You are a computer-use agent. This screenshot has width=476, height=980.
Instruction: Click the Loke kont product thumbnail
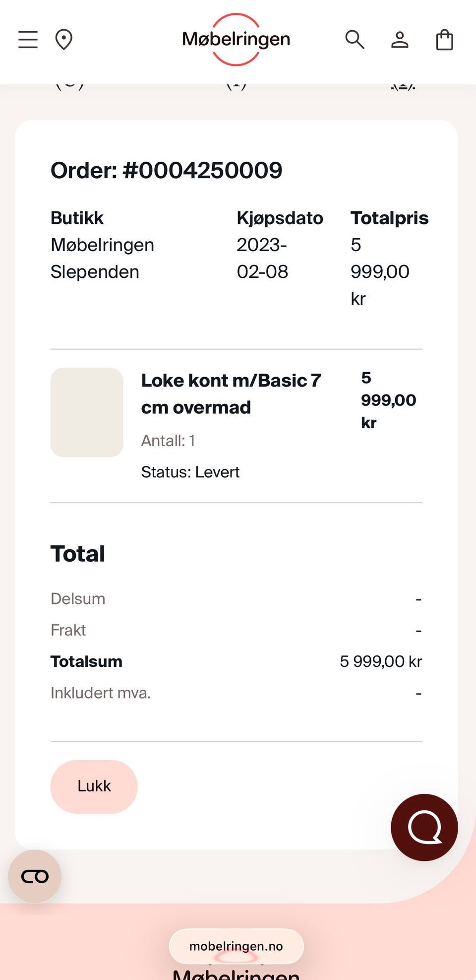[x=87, y=412]
